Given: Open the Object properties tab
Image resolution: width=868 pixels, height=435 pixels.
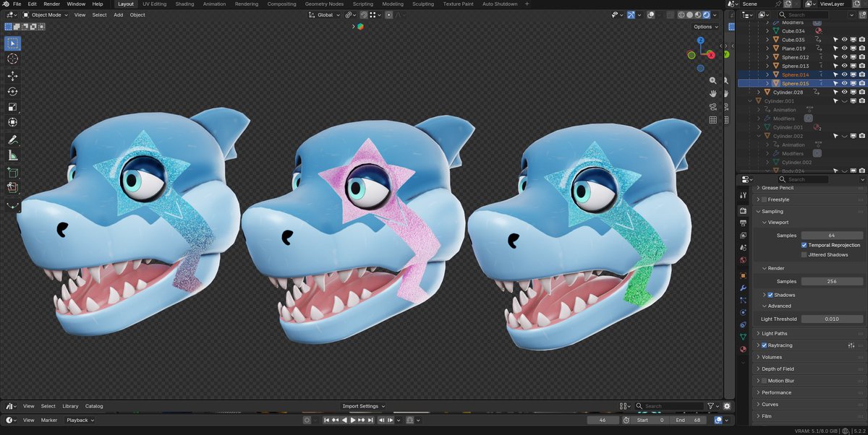Looking at the screenshot, I should 743,275.
